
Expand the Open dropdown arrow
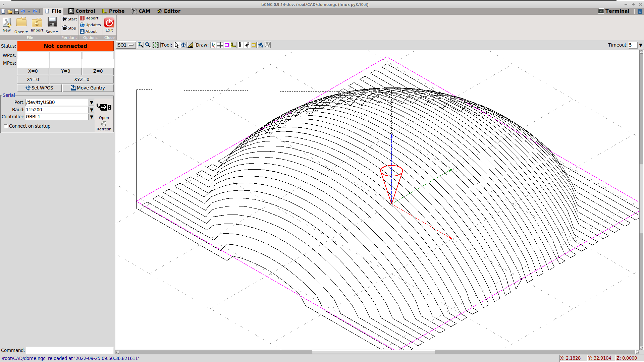point(26,32)
